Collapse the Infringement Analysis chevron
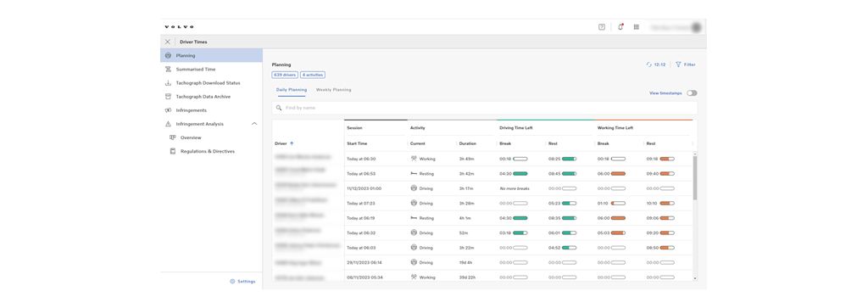 point(254,124)
